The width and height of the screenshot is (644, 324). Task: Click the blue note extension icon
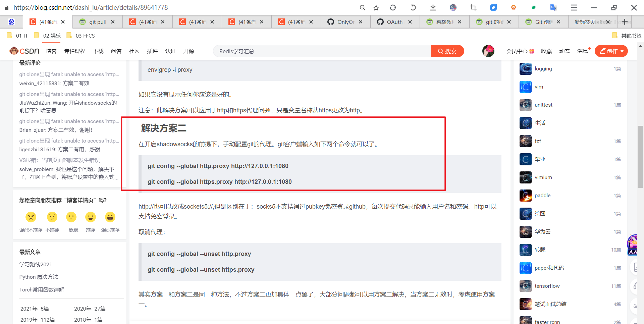click(x=493, y=7)
